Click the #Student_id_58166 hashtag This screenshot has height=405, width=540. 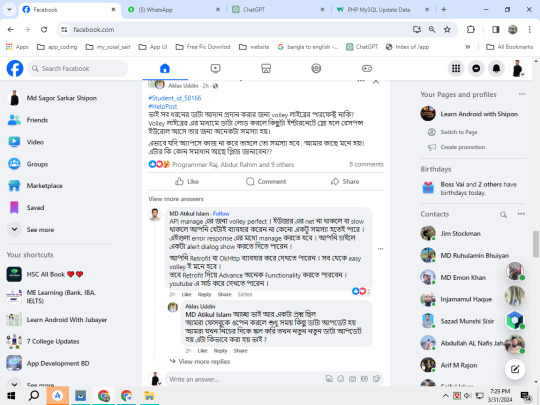click(x=175, y=98)
